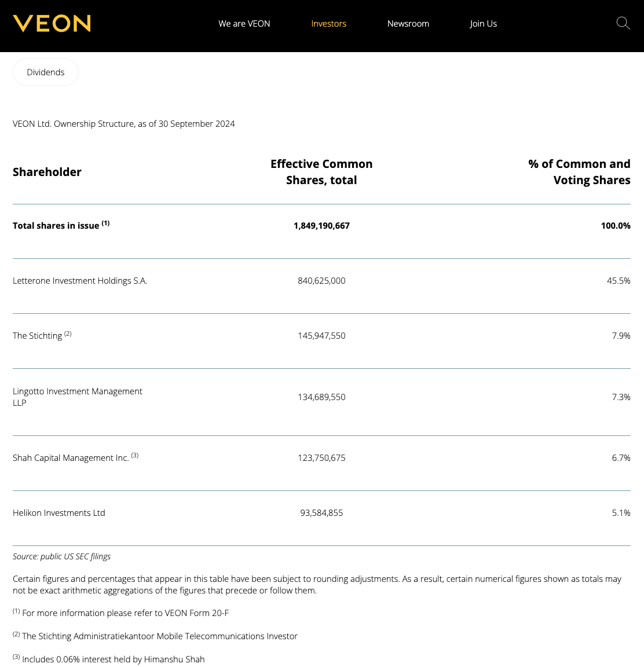Click Letterone Investment Holdings S.A. row
644x667 pixels.
tap(80, 281)
